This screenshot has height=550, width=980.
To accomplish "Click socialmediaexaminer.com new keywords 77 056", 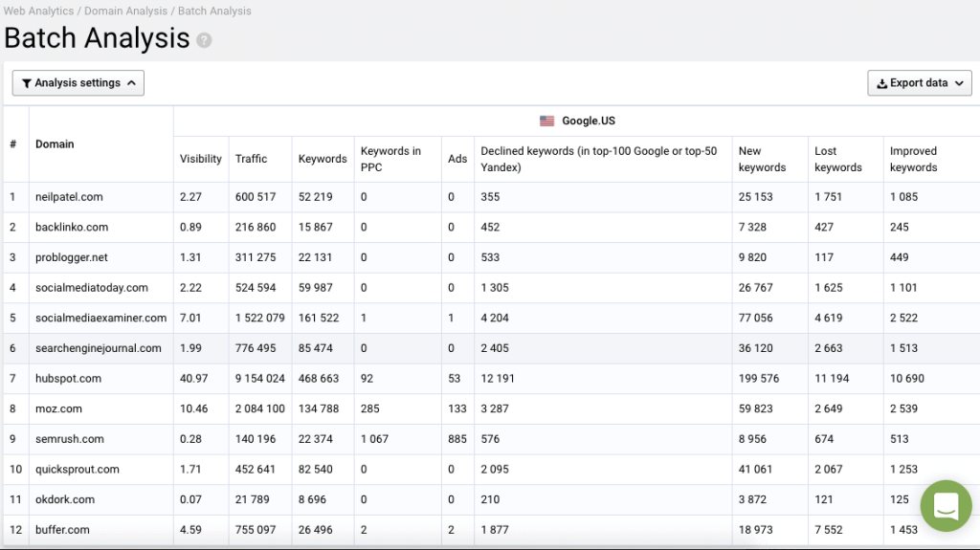I will (755, 318).
